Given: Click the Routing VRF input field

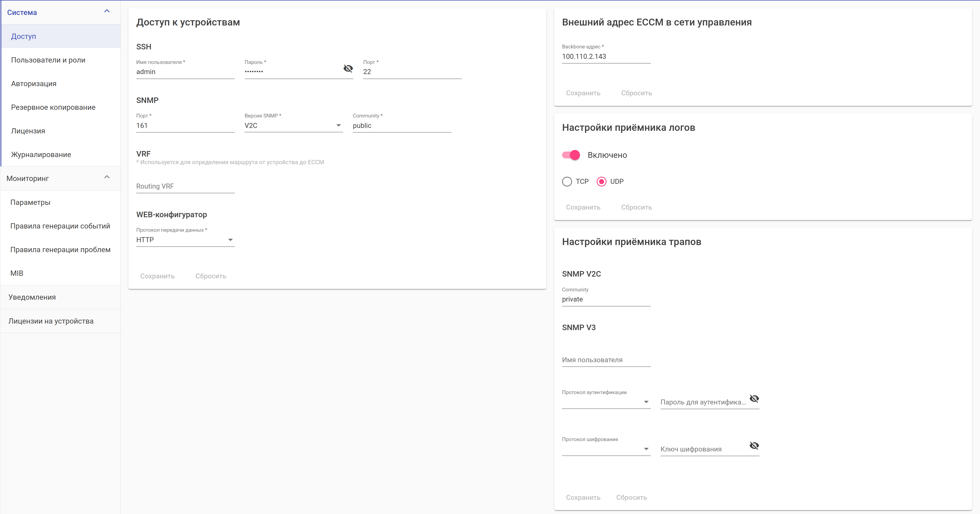Looking at the screenshot, I should click(x=185, y=186).
